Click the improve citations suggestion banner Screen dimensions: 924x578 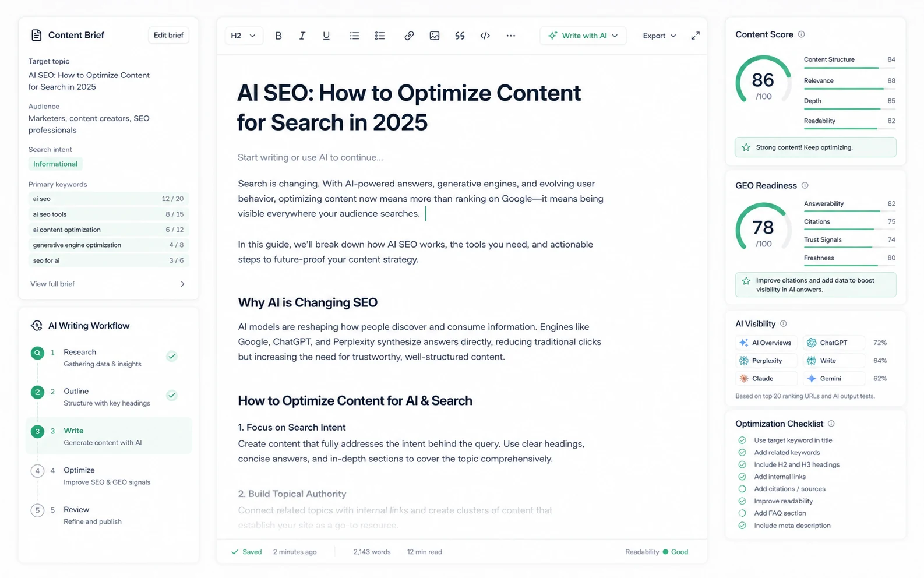pyautogui.click(x=816, y=285)
